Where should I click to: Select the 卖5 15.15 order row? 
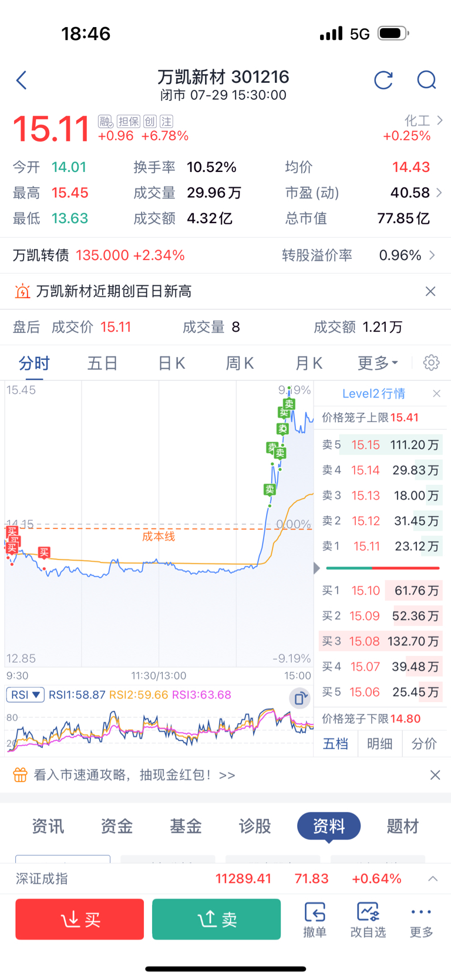pyautogui.click(x=381, y=445)
